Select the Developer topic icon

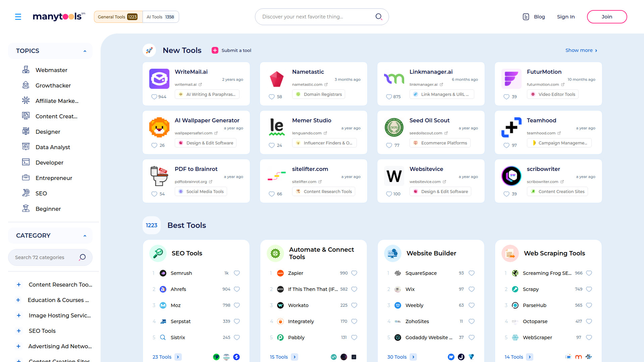click(26, 162)
